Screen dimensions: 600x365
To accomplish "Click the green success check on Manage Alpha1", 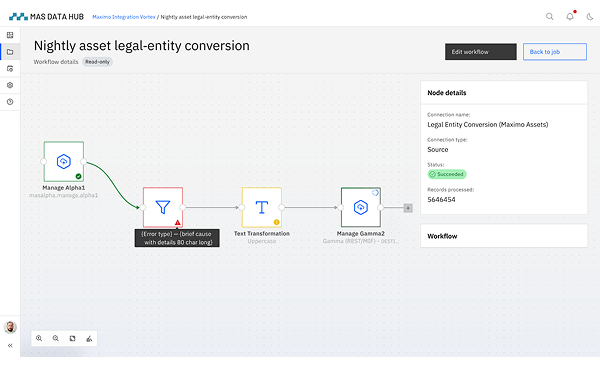I will [x=78, y=176].
